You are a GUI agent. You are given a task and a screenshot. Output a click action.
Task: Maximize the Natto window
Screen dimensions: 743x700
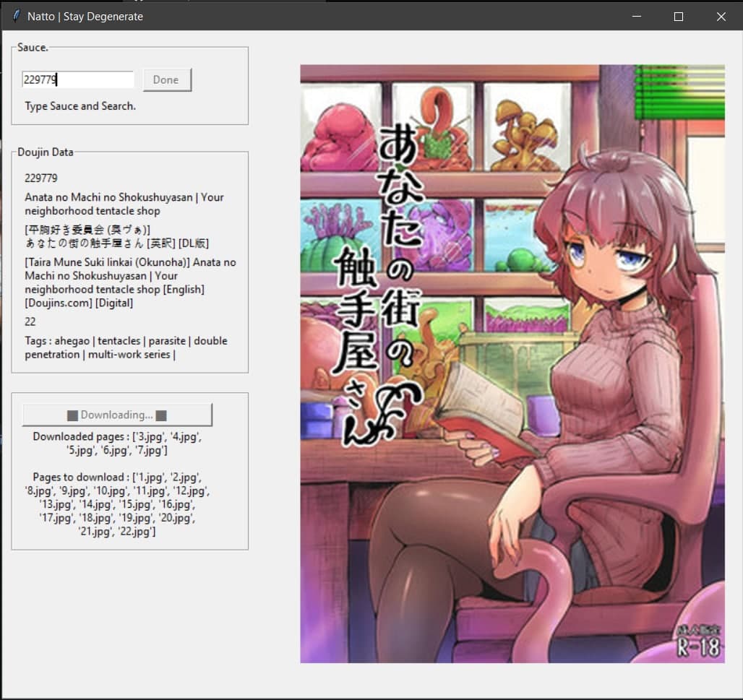679,16
